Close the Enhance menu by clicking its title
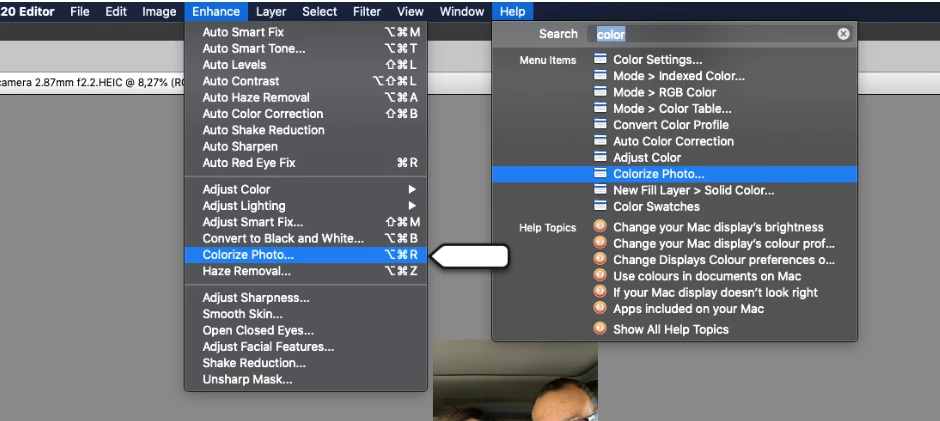Viewport: 940px width, 421px height. (x=216, y=11)
